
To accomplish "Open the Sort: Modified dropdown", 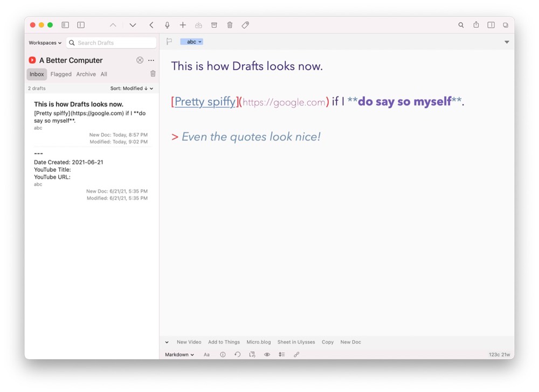I will (131, 88).
